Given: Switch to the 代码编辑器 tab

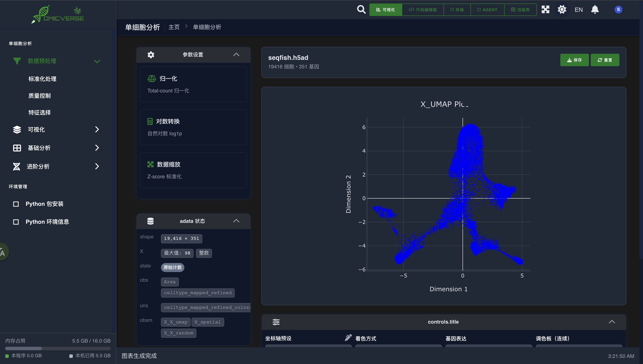Looking at the screenshot, I should 423,10.
